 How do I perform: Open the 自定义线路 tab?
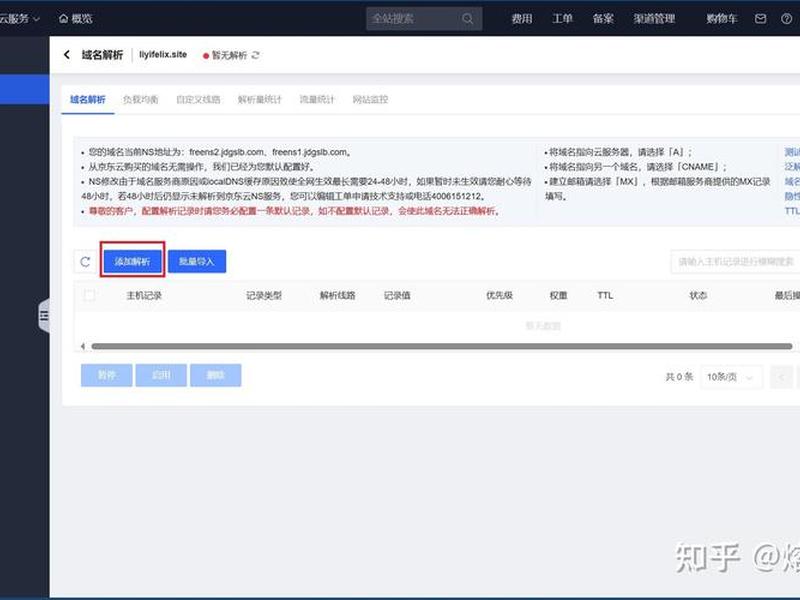[198, 99]
